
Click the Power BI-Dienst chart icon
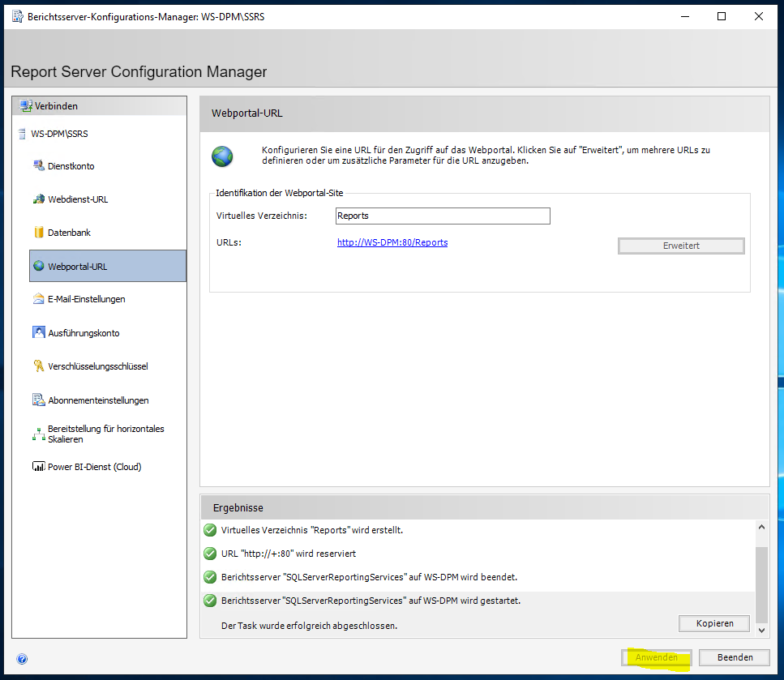click(x=38, y=467)
